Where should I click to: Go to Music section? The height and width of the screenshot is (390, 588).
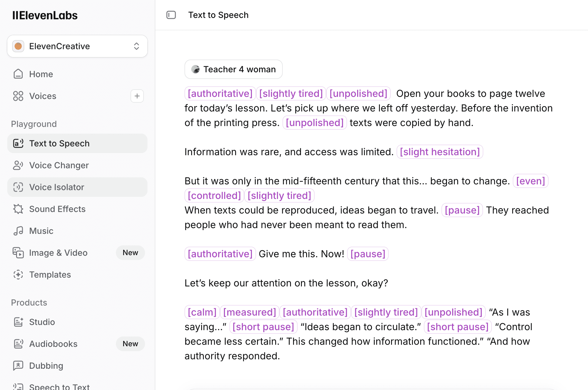click(x=41, y=231)
